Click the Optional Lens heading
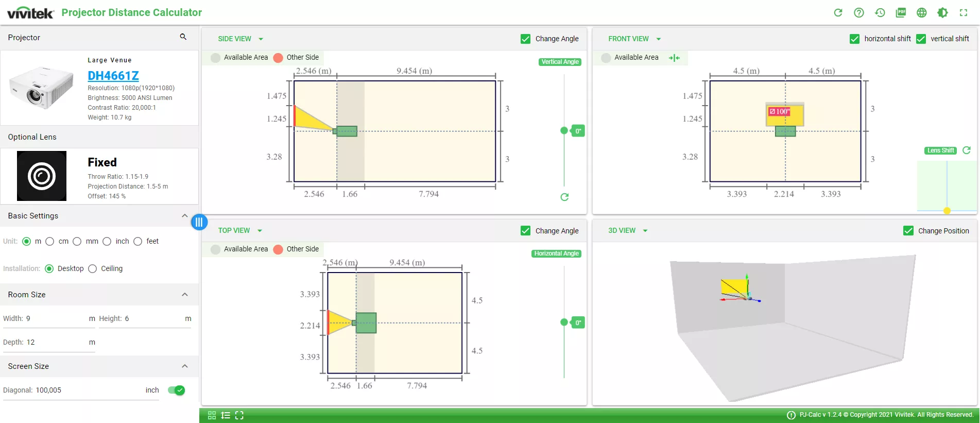Screen dimensions: 980x423 point(32,137)
